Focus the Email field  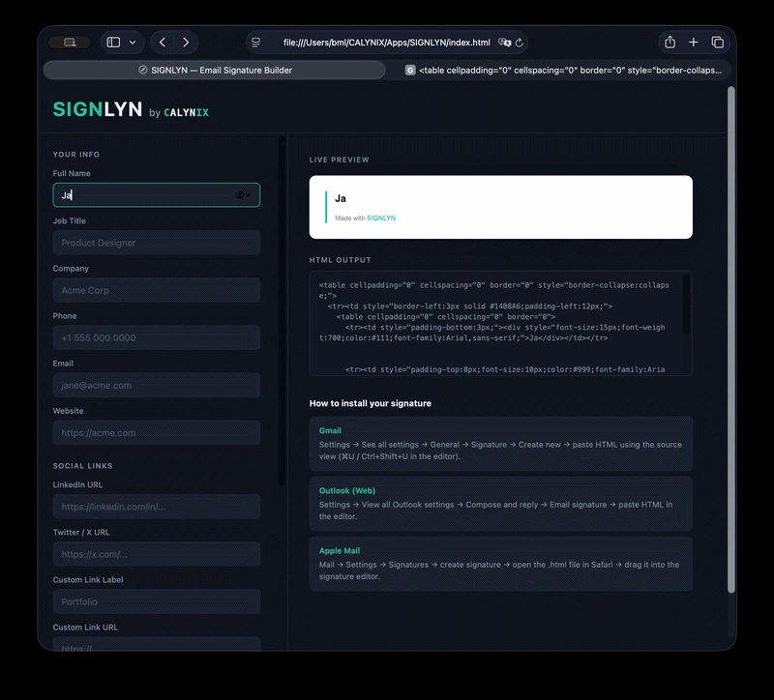coord(156,385)
